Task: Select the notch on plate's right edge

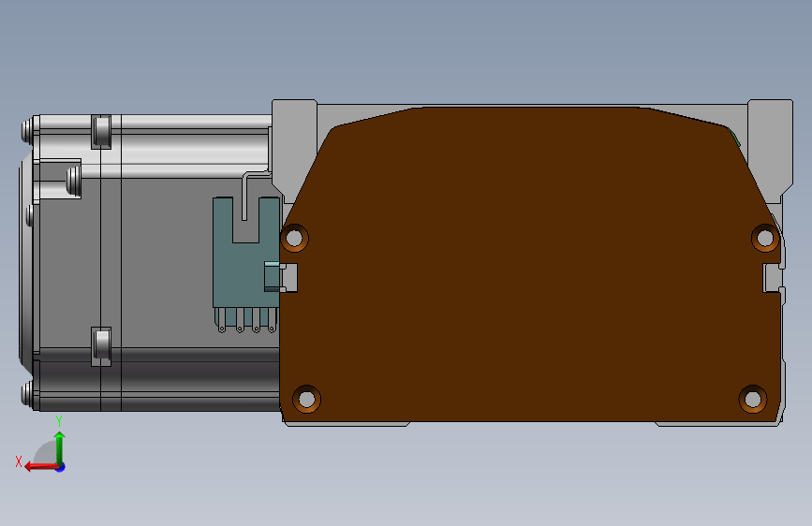Action: 773,277
